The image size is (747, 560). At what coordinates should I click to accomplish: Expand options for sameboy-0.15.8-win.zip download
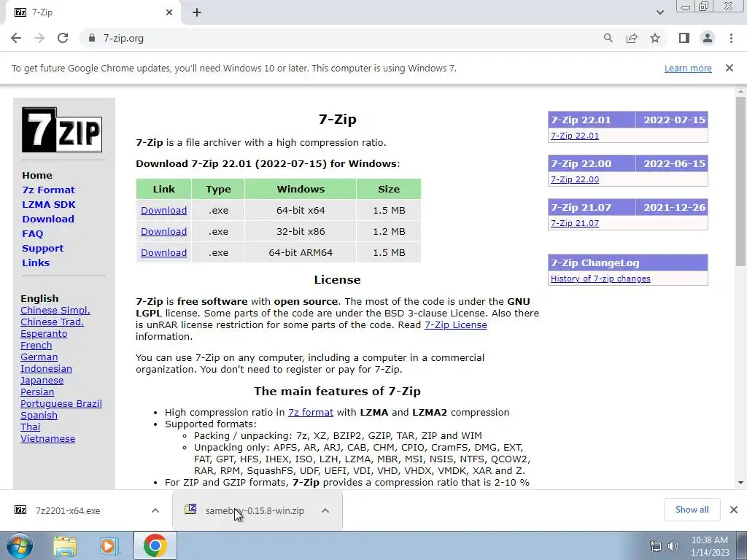325,510
